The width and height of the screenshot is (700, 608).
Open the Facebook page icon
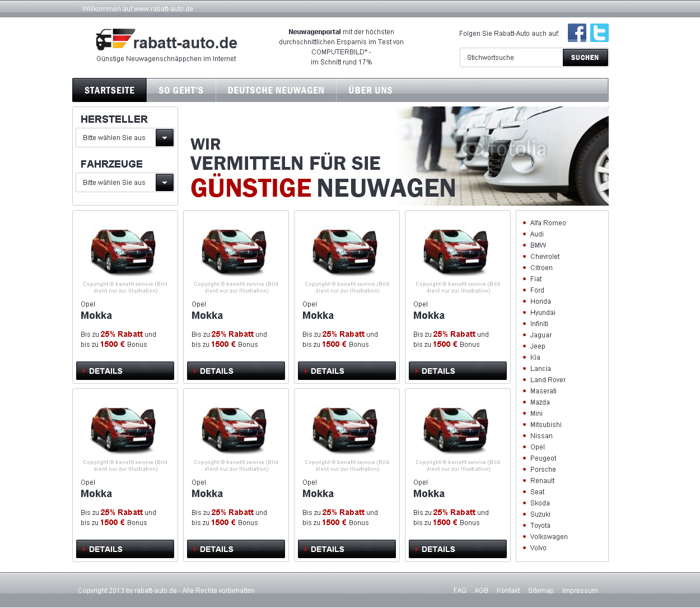tap(577, 33)
